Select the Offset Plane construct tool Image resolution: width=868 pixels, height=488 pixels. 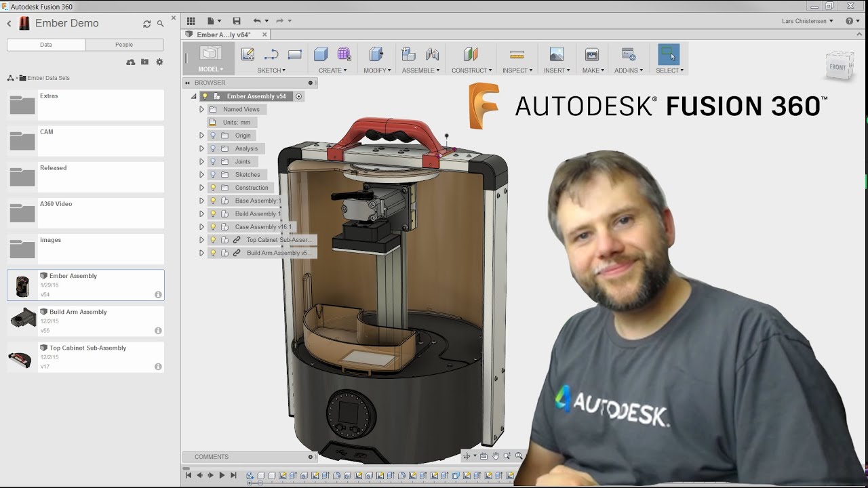tap(471, 54)
